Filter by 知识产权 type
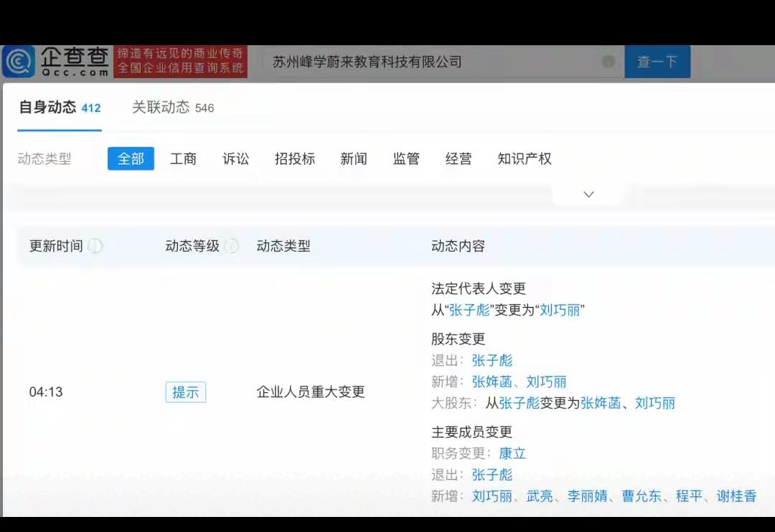The width and height of the screenshot is (775, 532). (525, 158)
